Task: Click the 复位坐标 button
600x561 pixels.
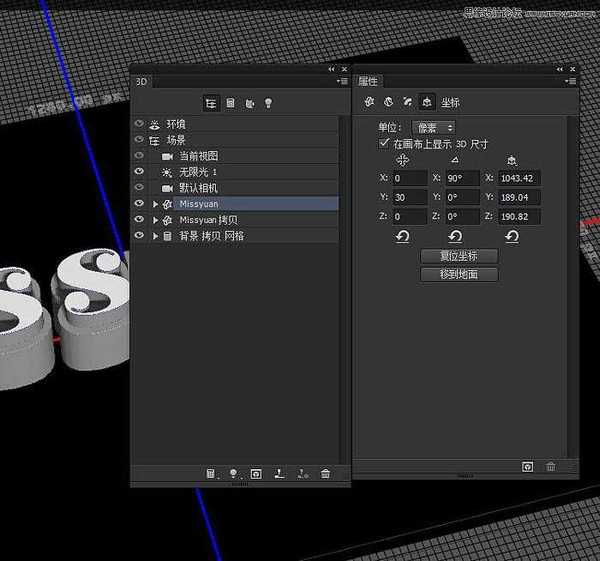Action: pos(459,256)
